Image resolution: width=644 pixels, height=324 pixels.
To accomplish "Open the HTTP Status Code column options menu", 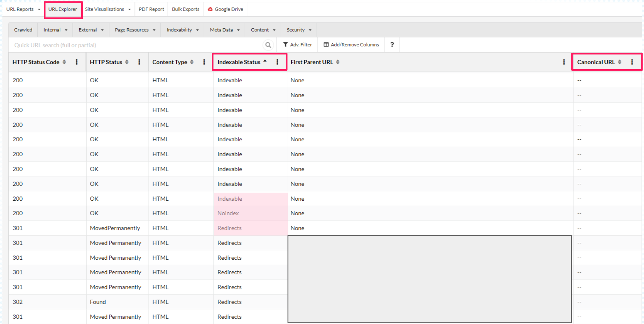I will point(77,62).
